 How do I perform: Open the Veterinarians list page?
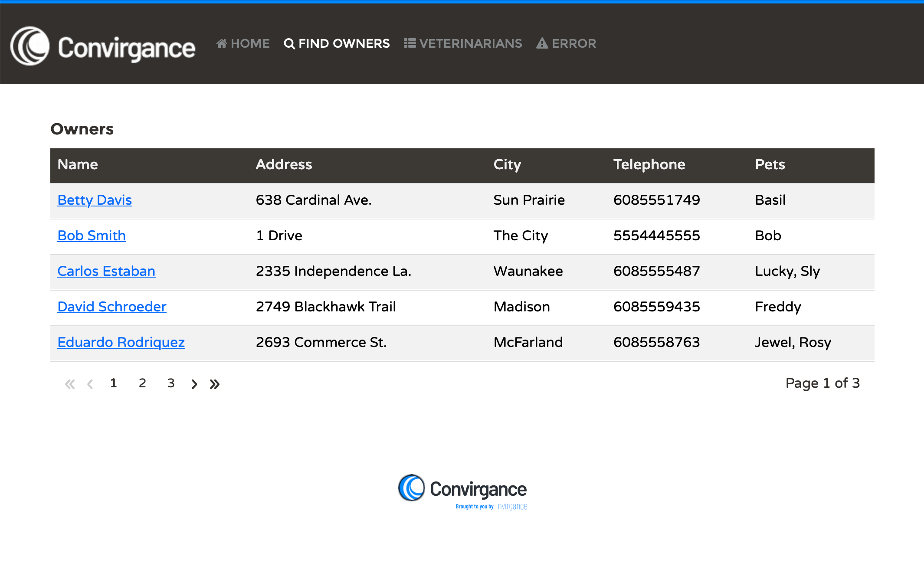463,43
